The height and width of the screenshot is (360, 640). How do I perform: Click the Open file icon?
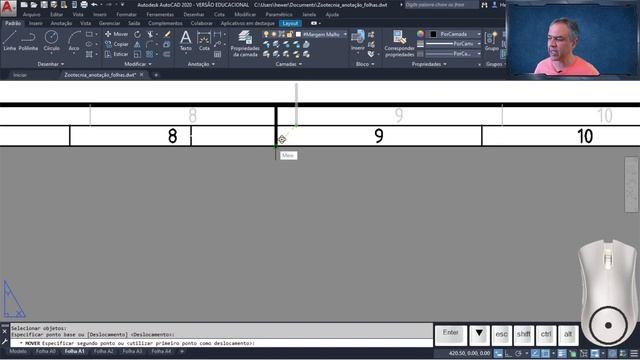(34, 5)
